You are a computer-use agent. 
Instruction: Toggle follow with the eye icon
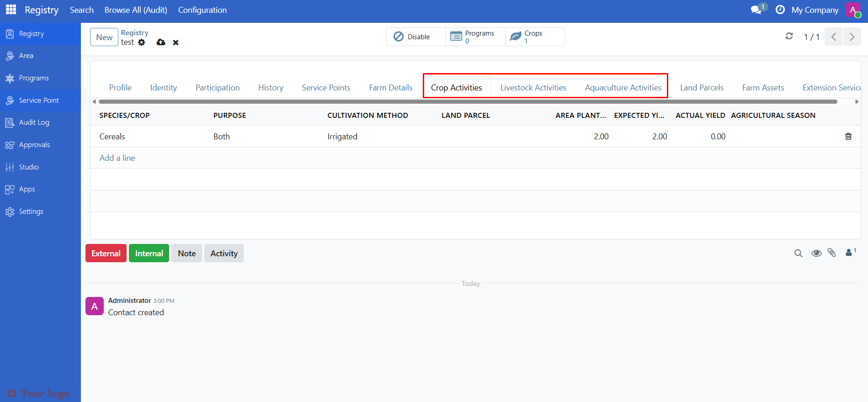(x=816, y=253)
